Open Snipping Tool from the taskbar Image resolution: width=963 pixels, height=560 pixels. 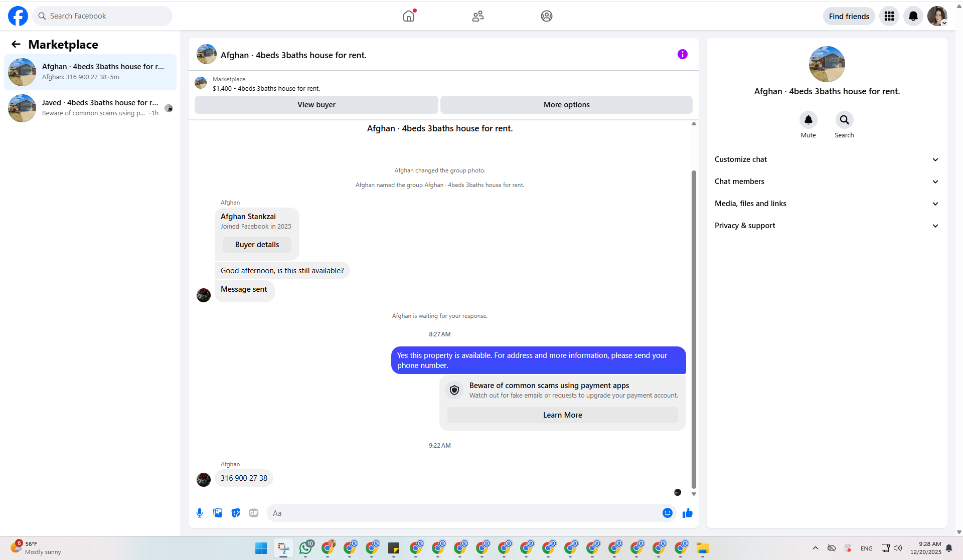283,548
